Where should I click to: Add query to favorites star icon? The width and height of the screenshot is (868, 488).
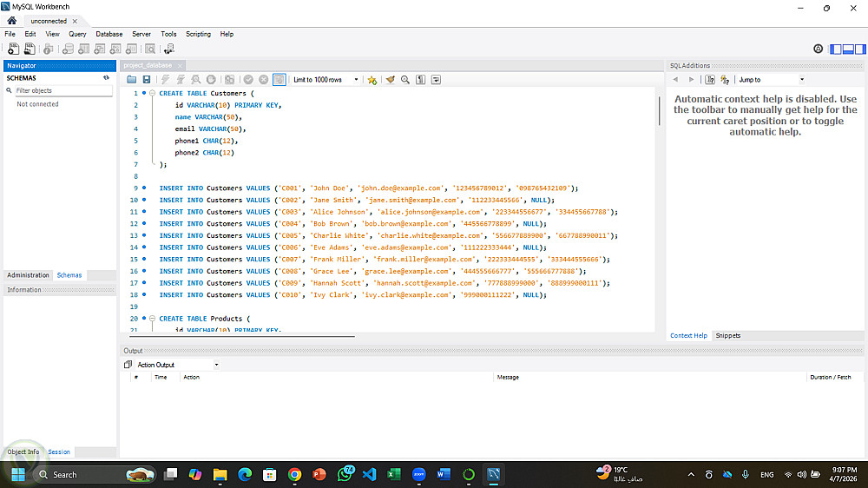(x=372, y=79)
